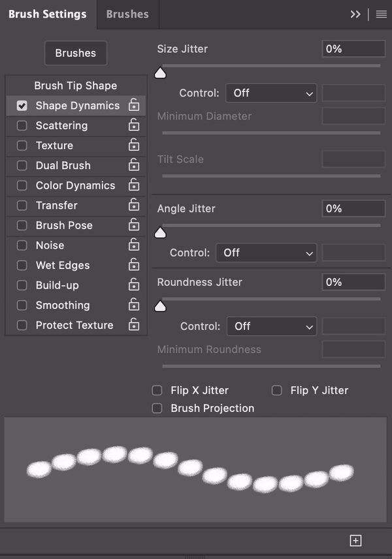Disable the Shape Dynamics checkbox
Viewport: 392px width, 559px height.
(22, 106)
